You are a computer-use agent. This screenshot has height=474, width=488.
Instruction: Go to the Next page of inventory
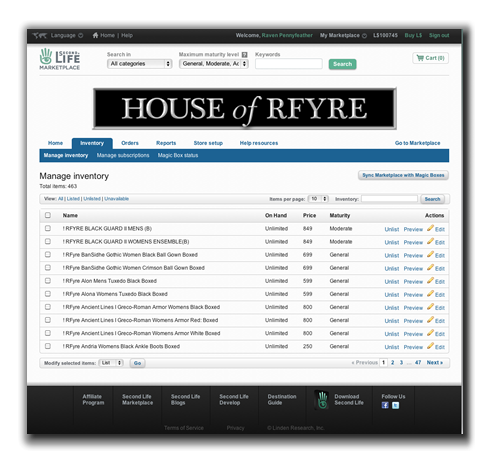pos(435,362)
